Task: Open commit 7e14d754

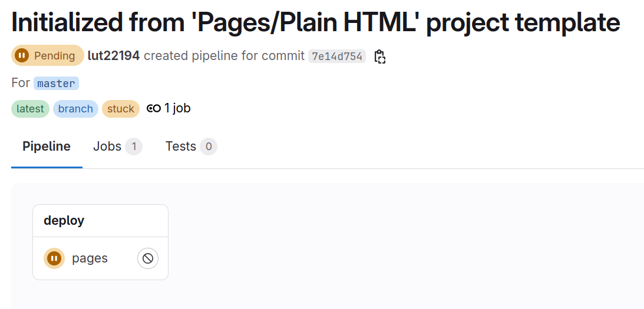Action: coord(337,57)
